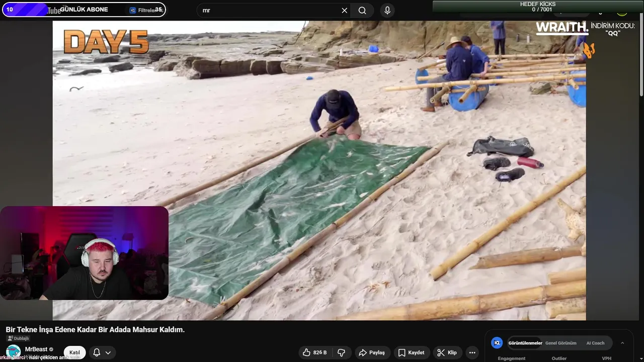Screen dimensions: 644x362
Task: Click the IQ logo icon in panel
Action: (497, 343)
